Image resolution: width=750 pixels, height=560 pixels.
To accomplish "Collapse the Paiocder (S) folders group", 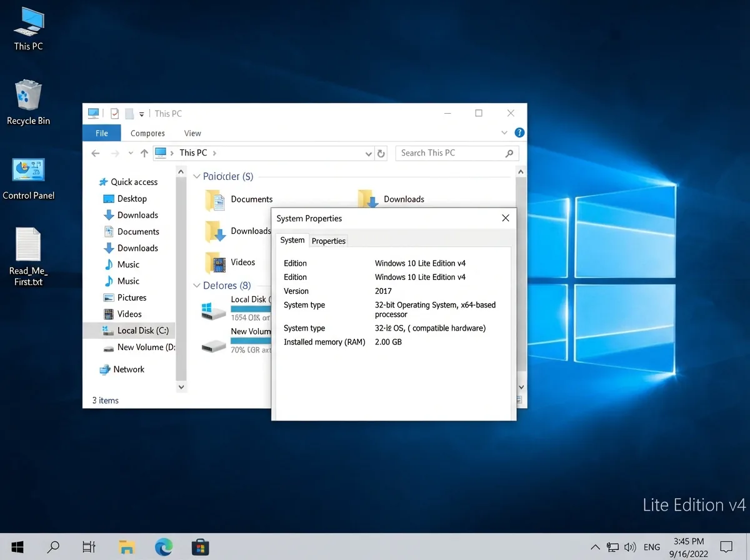I will pos(197,177).
